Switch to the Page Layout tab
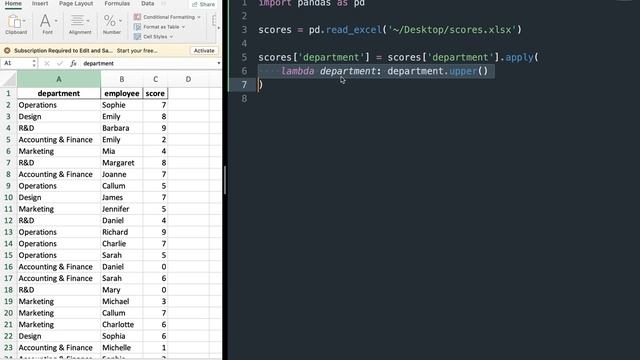This screenshot has width=640, height=360. click(x=76, y=4)
